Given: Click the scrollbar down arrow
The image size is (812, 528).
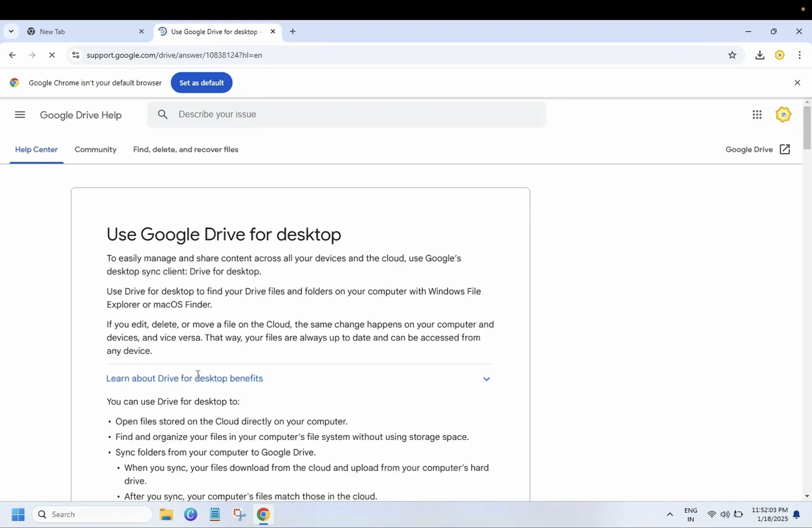Looking at the screenshot, I should pos(807,496).
